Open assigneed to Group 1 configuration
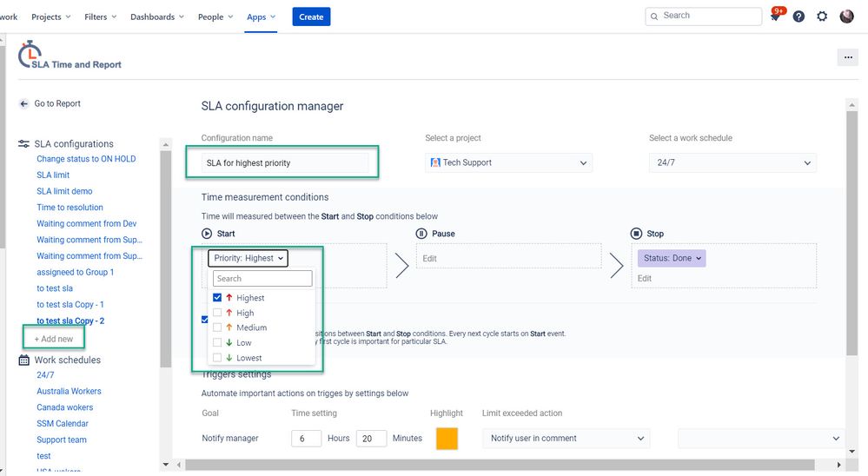 (76, 273)
